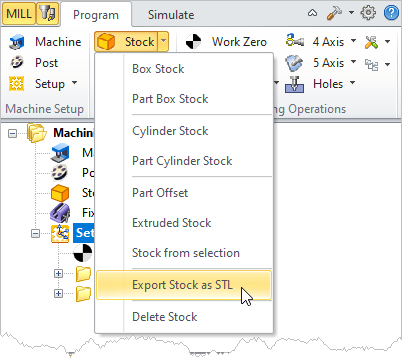The height and width of the screenshot is (362, 402).
Task: Open dropdown arrow beside hammer icon
Action: (351, 13)
